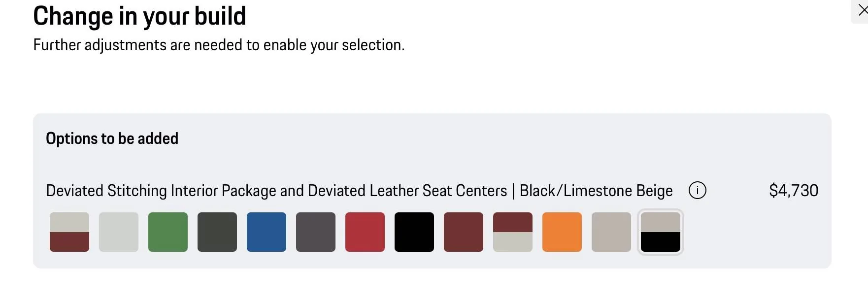Viewport: 868px width, 303px height.
Task: Click the Further adjustments are needed text
Action: click(219, 45)
